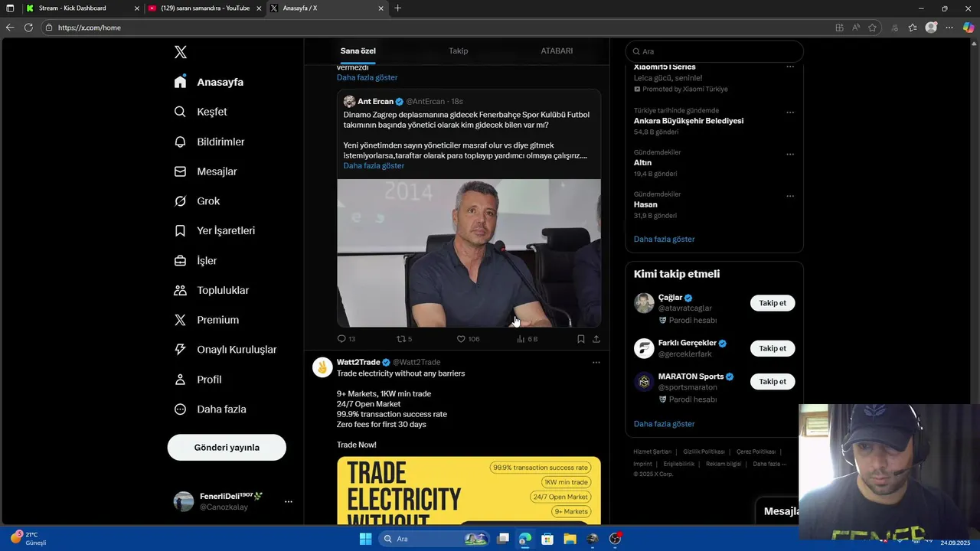Open more options on Watt2Trade post

(x=596, y=363)
